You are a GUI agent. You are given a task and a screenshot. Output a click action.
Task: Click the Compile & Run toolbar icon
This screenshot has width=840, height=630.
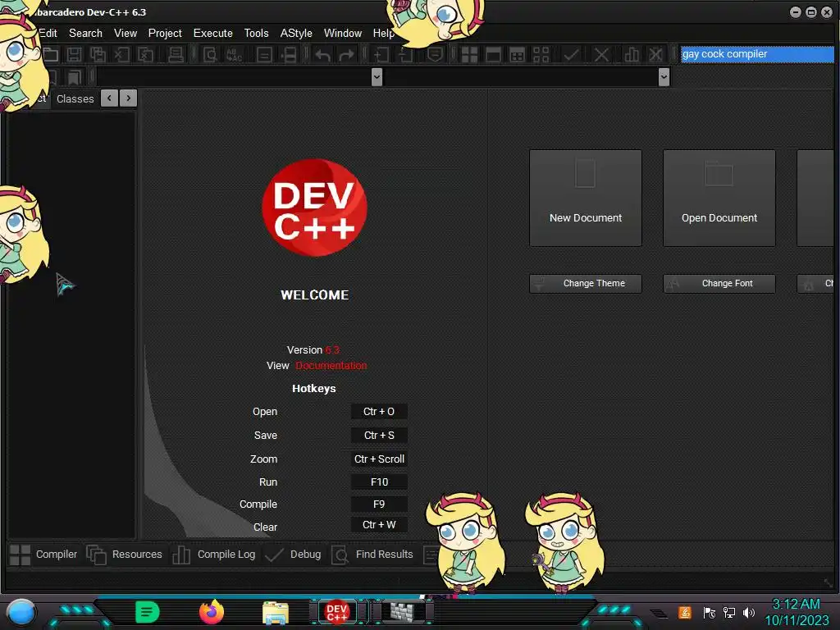[x=517, y=55]
